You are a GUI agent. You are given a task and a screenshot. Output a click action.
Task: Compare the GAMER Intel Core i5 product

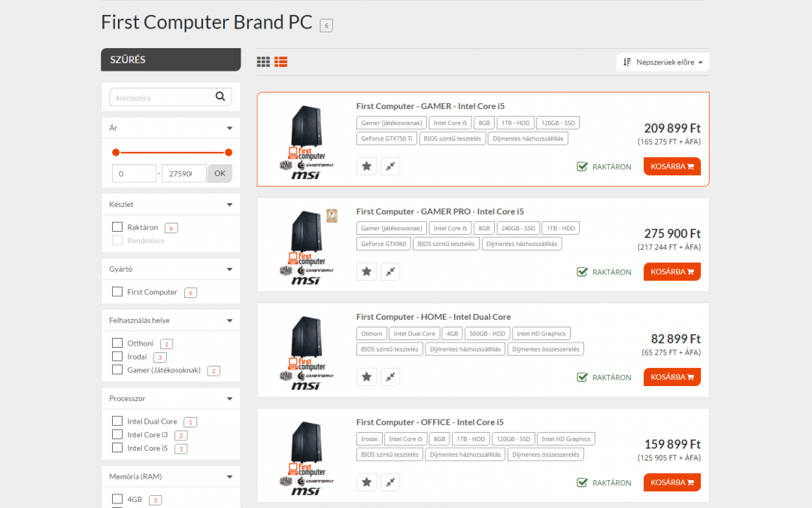pos(390,166)
